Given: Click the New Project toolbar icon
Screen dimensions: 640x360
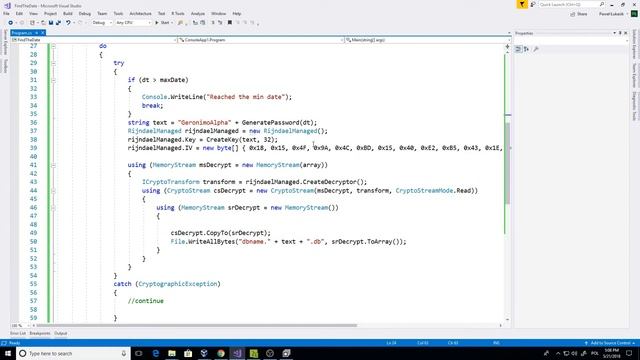Looking at the screenshot, I should click(33, 23).
